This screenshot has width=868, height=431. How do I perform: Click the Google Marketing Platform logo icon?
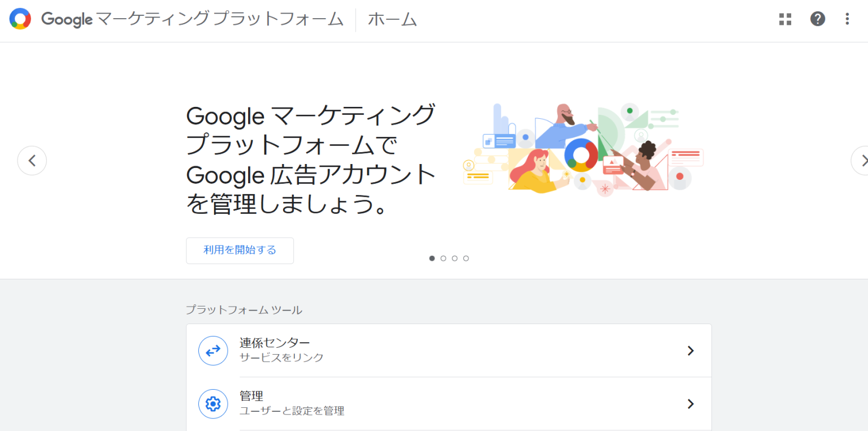[x=20, y=19]
